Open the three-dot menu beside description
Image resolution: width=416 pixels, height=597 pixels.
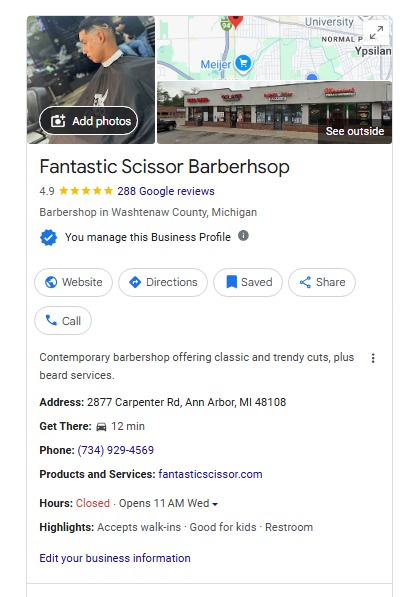click(x=373, y=358)
